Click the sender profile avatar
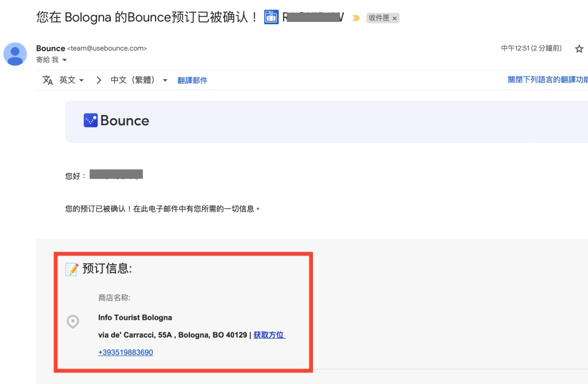 pos(15,54)
